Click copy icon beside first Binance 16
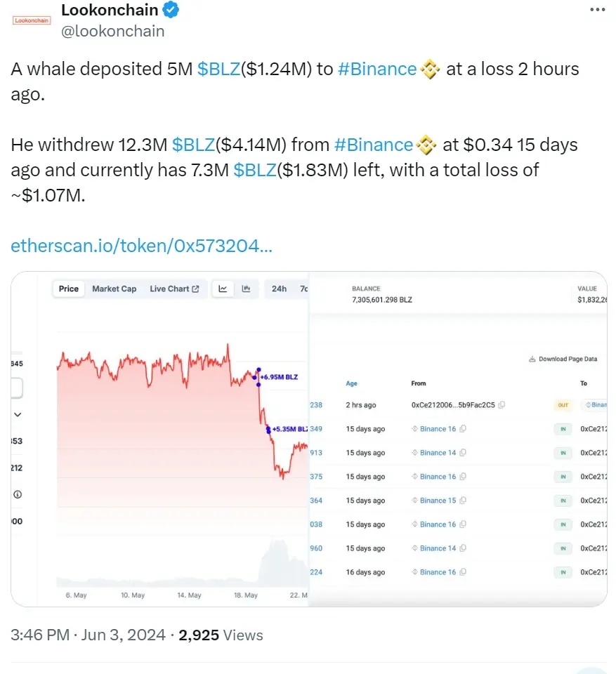This screenshot has height=674, width=616. pos(463,429)
